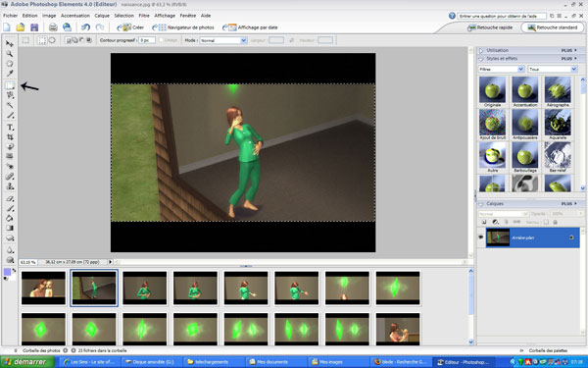588x368 pixels.
Task: Open the Edition menu
Action: (29, 16)
